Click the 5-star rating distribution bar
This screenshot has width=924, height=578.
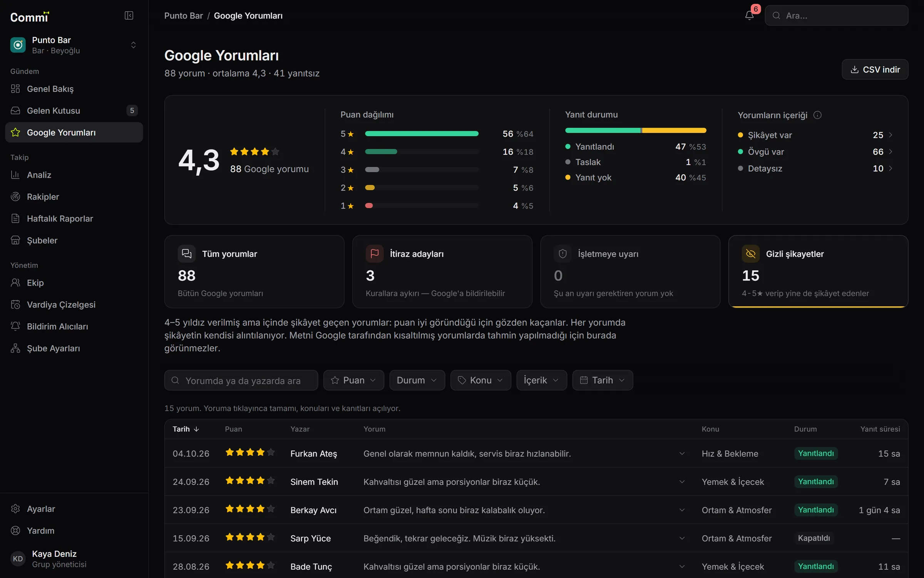pos(422,134)
